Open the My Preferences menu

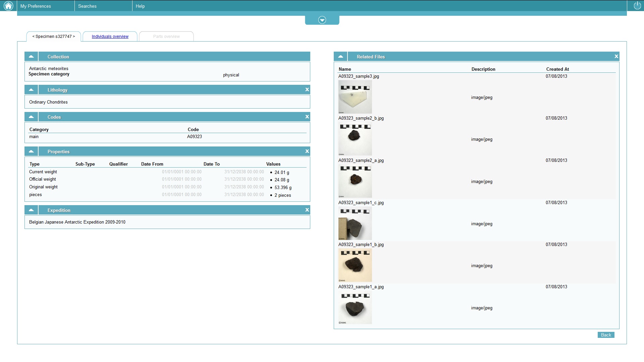(x=36, y=6)
